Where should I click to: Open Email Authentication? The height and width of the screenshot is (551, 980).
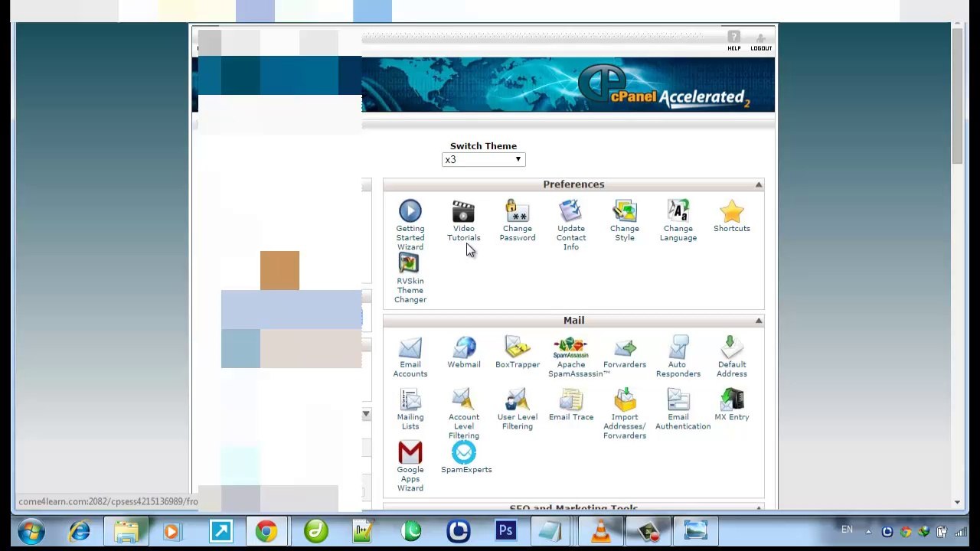(x=681, y=409)
